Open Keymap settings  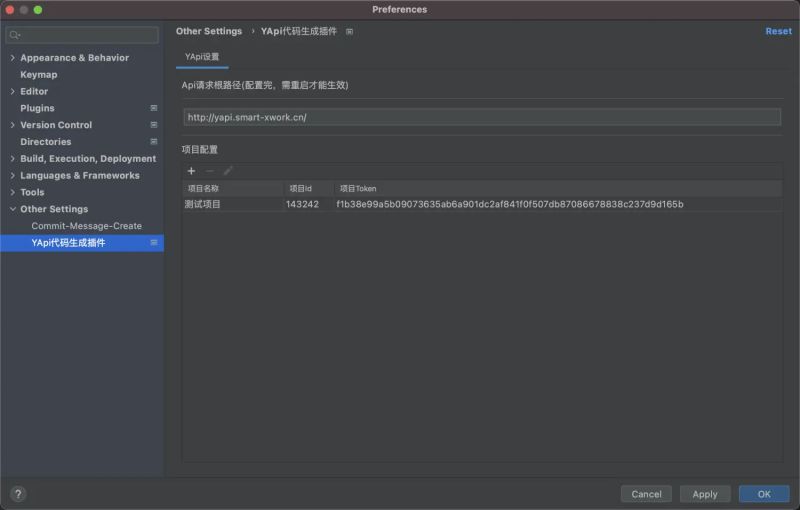click(x=39, y=74)
